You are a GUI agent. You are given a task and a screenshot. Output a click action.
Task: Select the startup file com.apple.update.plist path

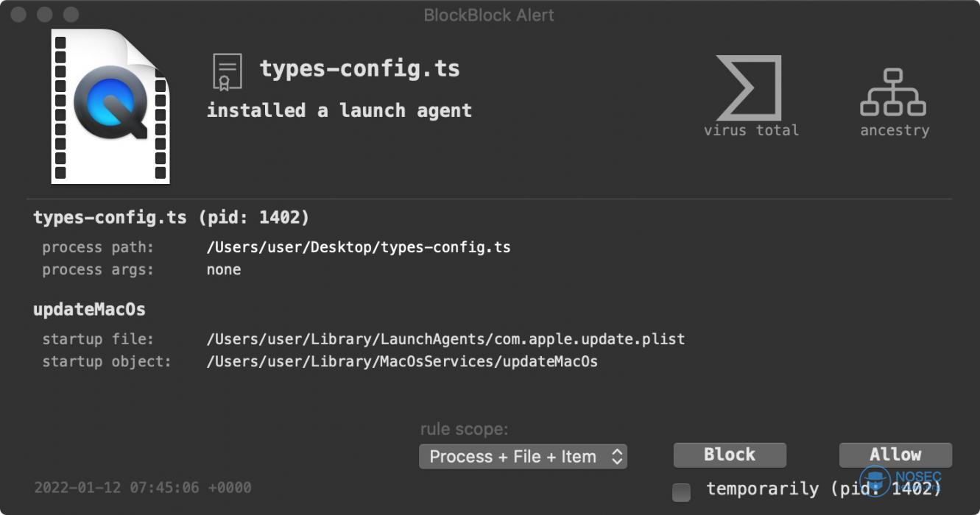pyautogui.click(x=445, y=339)
